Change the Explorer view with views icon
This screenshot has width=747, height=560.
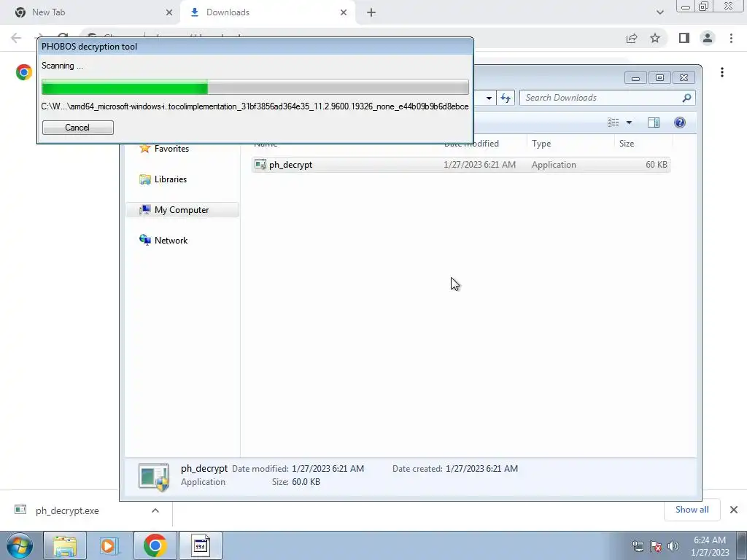(613, 122)
